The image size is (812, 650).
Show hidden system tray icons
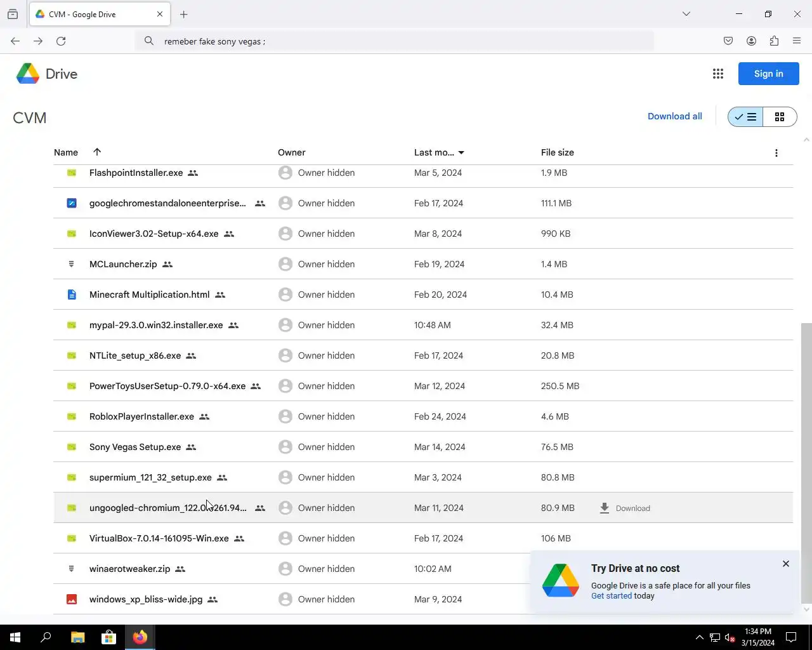pos(699,637)
